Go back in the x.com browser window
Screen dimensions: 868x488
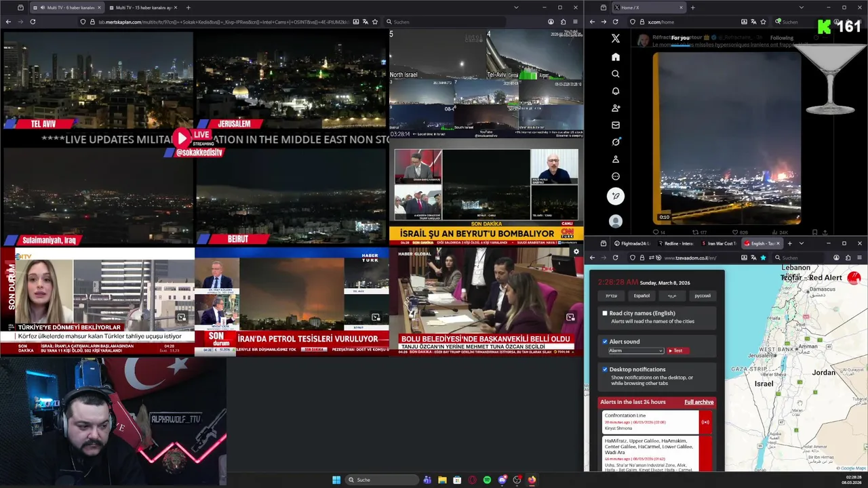point(591,22)
